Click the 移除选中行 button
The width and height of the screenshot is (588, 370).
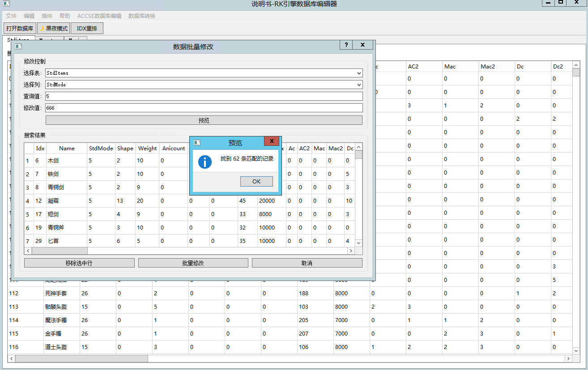click(79, 263)
